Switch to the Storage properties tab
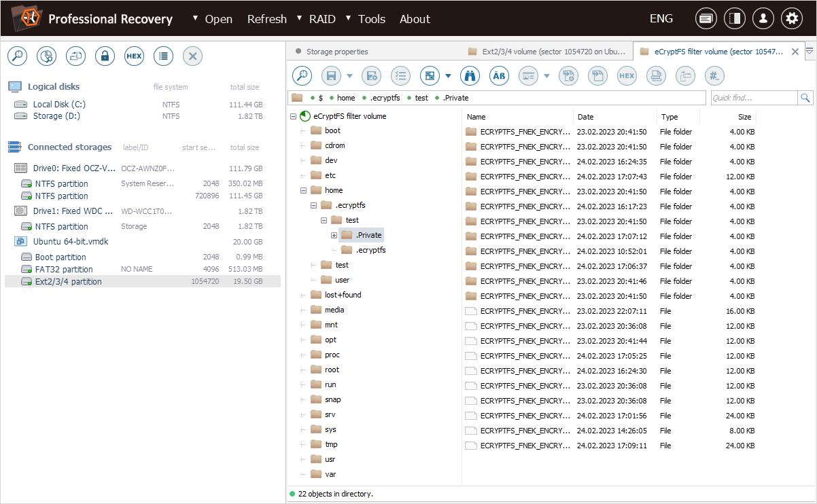 [x=336, y=52]
